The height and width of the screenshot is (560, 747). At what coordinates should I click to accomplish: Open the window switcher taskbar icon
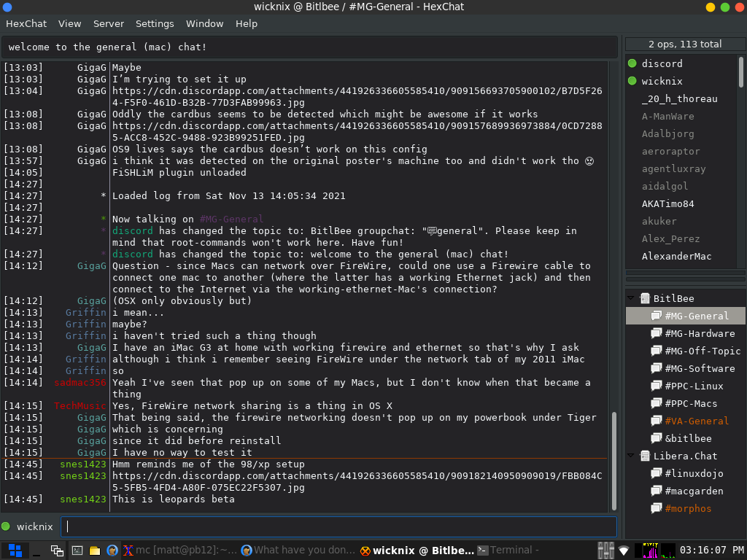click(x=57, y=551)
